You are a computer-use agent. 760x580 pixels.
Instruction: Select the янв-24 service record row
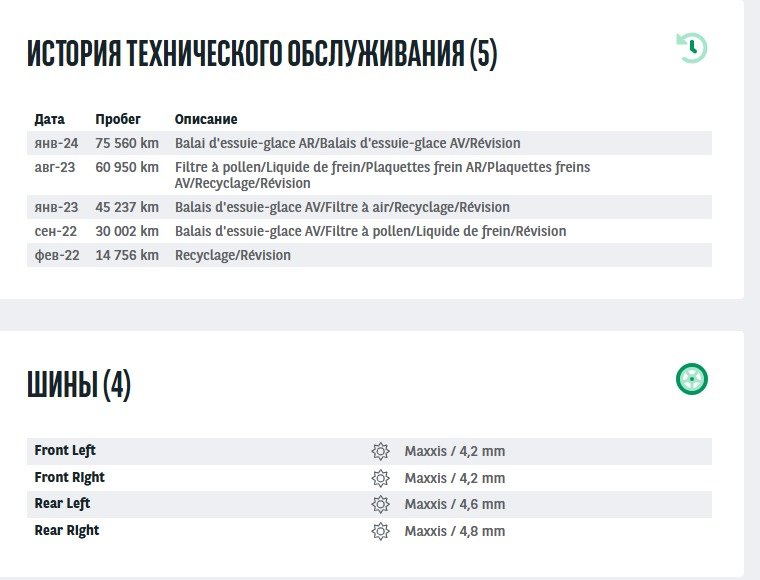tap(370, 143)
